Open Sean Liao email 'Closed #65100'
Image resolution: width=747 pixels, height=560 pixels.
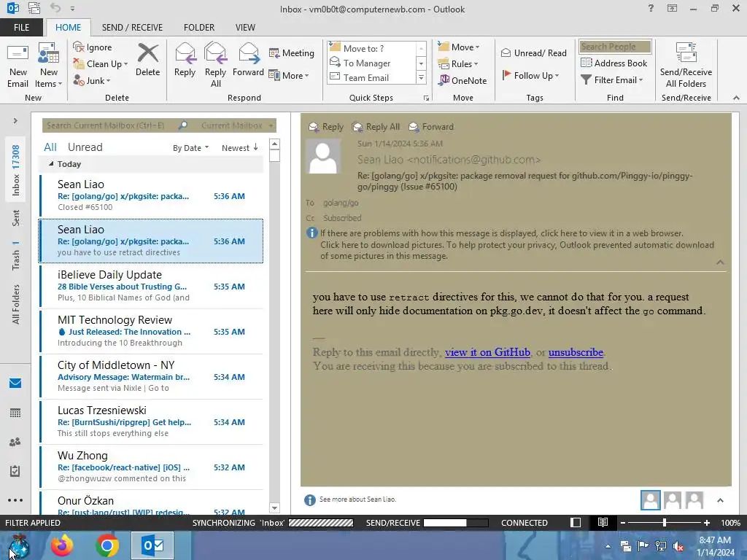(151, 195)
